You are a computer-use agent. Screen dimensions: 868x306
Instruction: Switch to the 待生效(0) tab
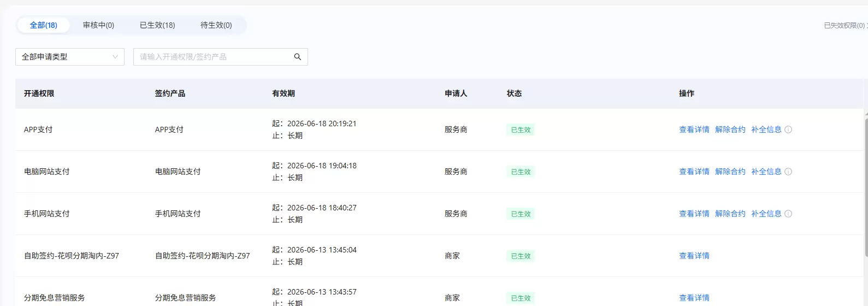tap(216, 25)
